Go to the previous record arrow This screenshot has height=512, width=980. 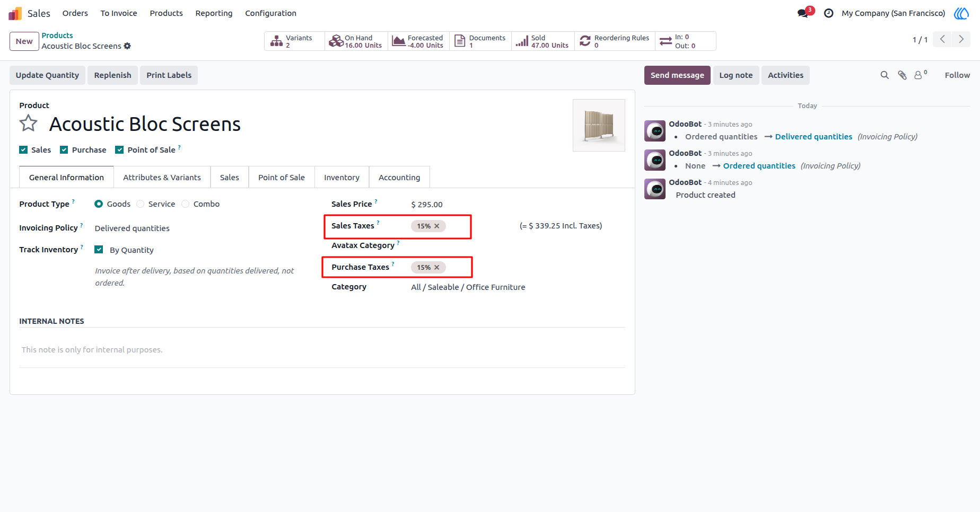942,39
